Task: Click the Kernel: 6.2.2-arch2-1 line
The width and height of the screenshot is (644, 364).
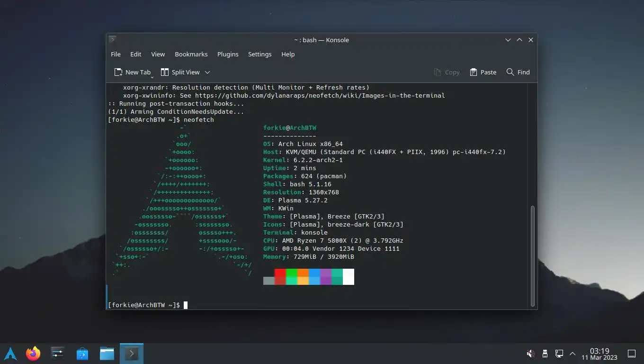Action: click(x=303, y=160)
